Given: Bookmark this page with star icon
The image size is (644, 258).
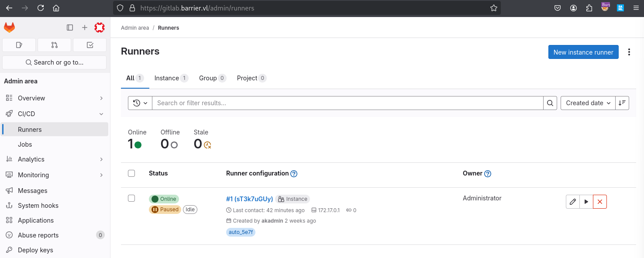Looking at the screenshot, I should coord(494,8).
